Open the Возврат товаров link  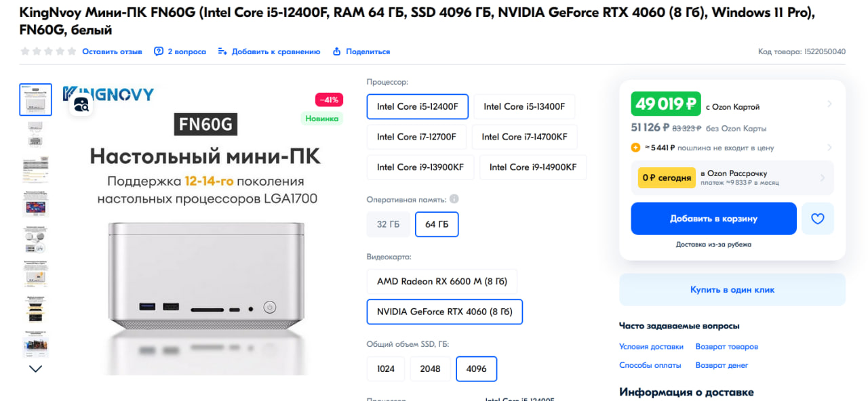(726, 347)
